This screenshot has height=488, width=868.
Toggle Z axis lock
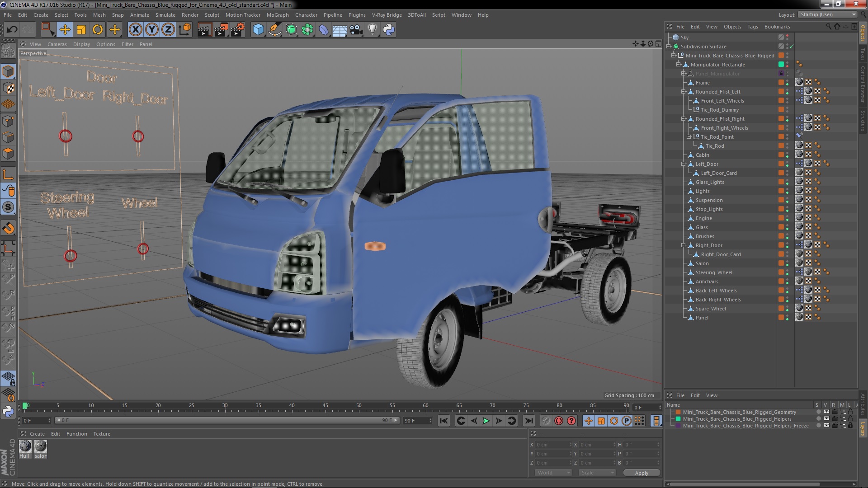click(x=168, y=30)
